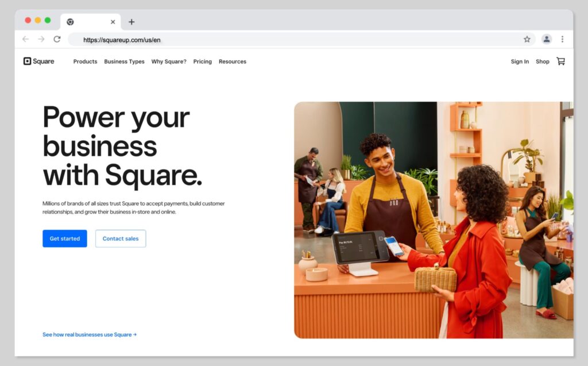Screen dimensions: 588x366
Task: Expand the Business Types menu
Action: pyautogui.click(x=124, y=61)
